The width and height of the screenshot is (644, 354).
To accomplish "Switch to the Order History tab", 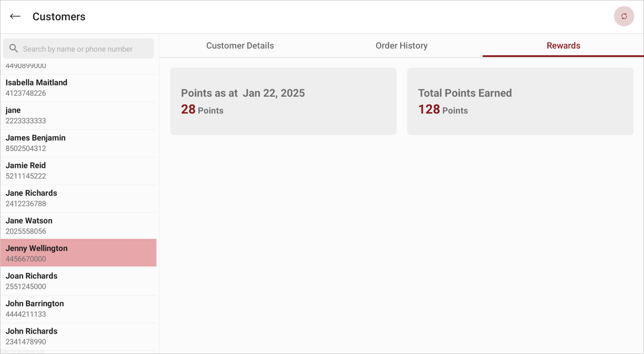I will [x=402, y=45].
